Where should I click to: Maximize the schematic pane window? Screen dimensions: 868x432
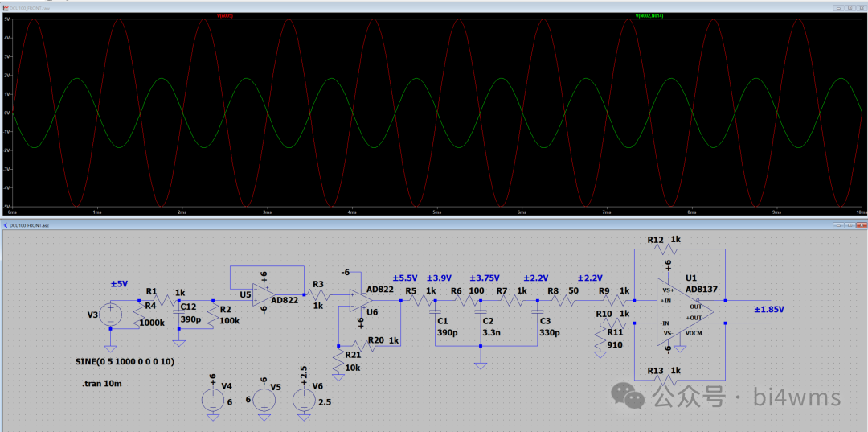(x=850, y=226)
